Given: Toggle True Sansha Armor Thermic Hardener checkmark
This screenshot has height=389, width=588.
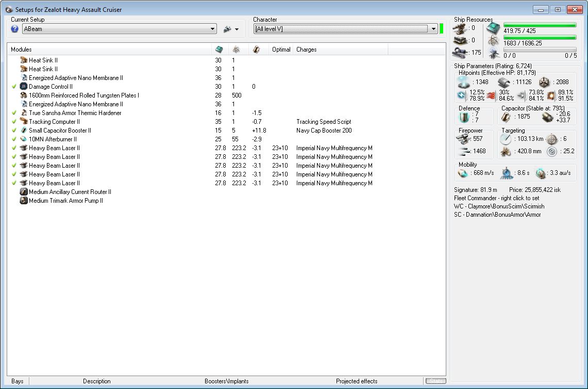Looking at the screenshot, I should pos(14,112).
